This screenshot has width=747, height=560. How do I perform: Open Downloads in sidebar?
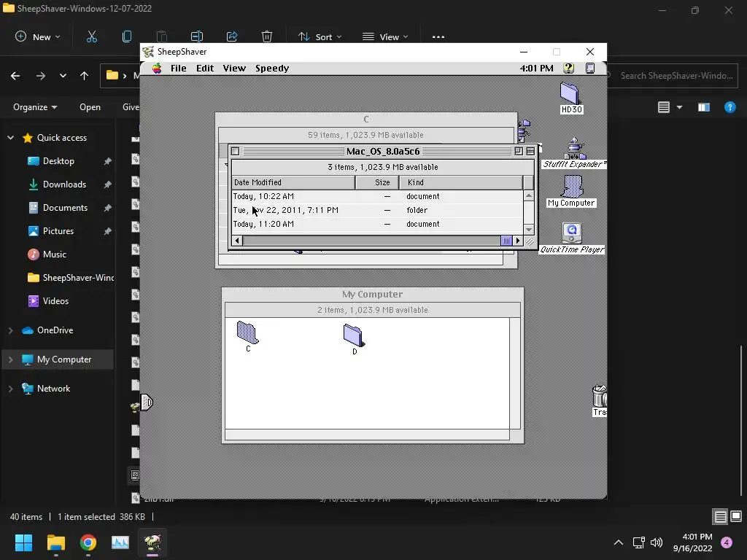pyautogui.click(x=64, y=184)
